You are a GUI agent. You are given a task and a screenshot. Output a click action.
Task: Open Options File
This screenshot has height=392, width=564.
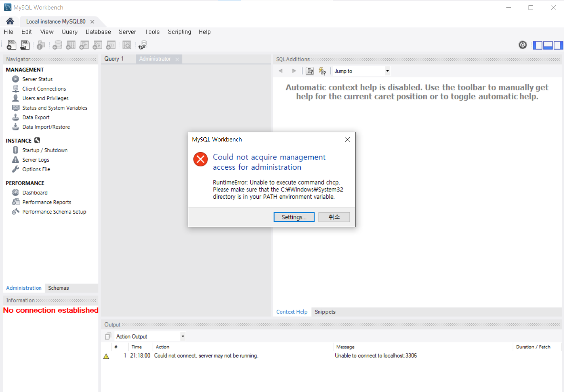coord(36,169)
